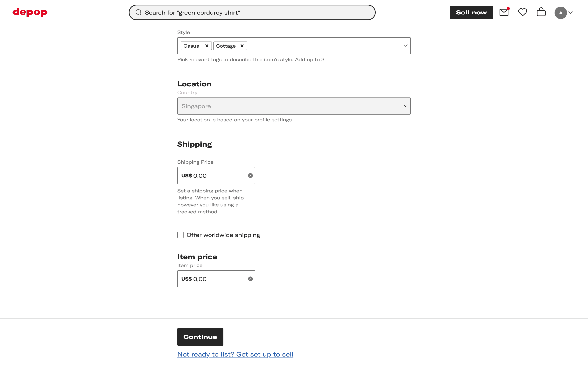Remove the Casual style tag

coord(207,46)
